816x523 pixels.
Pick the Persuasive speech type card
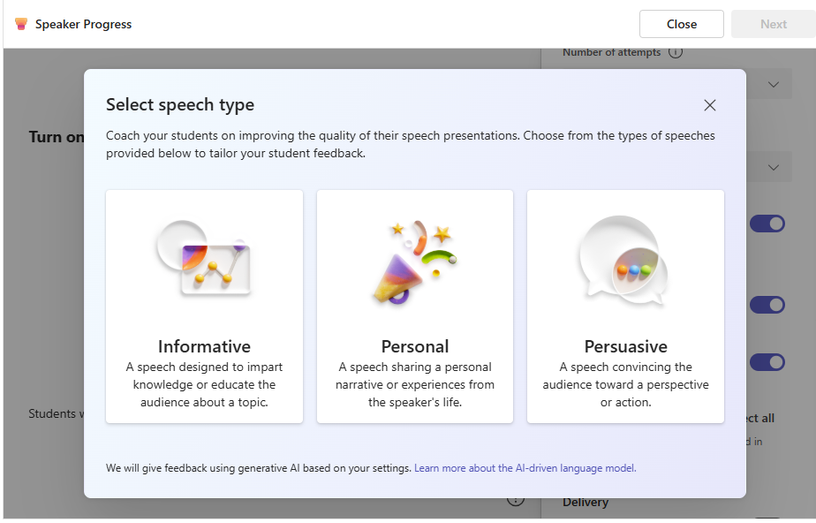point(626,306)
